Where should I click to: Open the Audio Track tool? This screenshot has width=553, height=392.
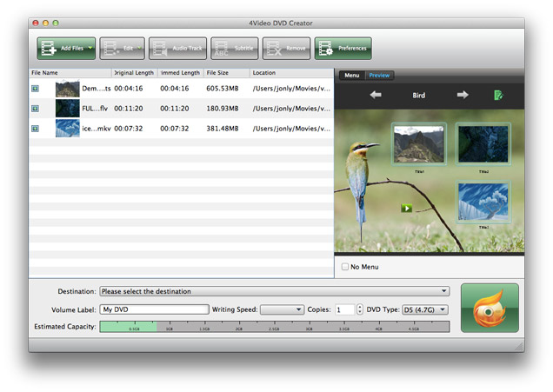[x=177, y=49]
